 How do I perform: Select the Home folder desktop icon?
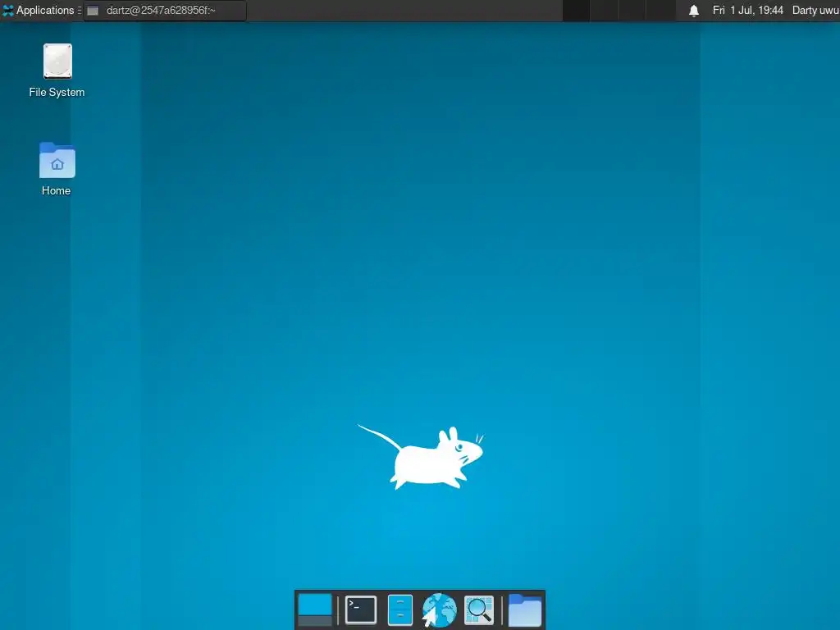(57, 169)
